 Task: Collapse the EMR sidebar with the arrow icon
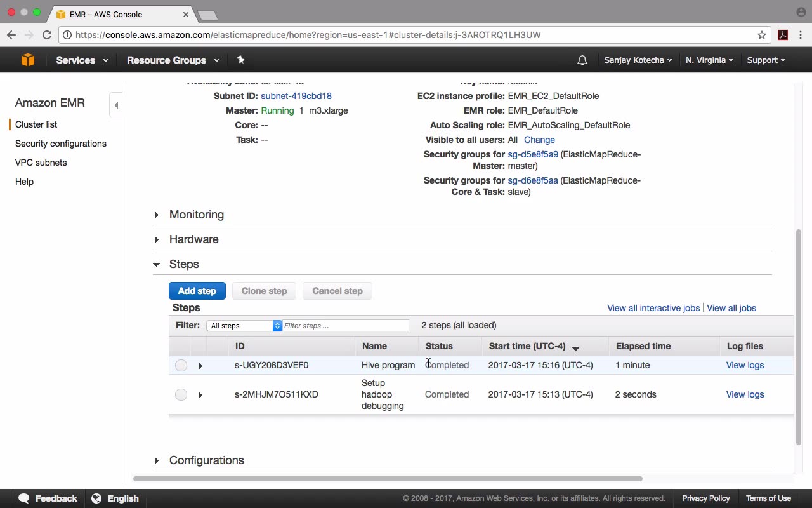(x=115, y=105)
